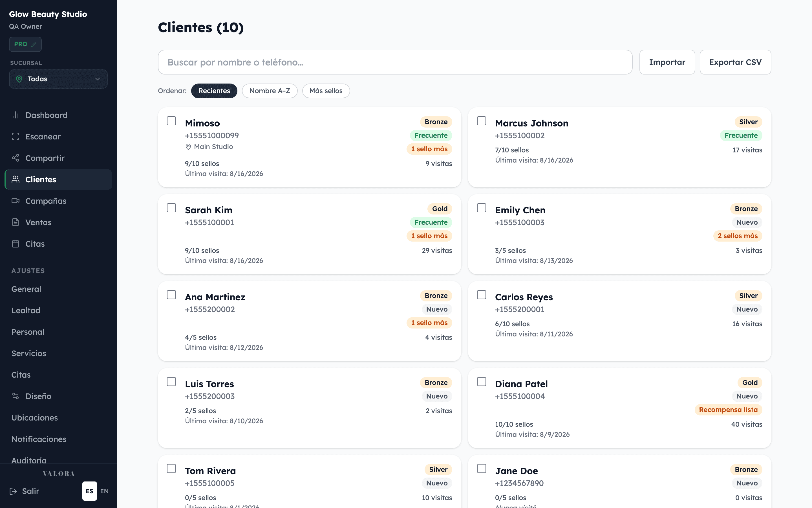Click the Exportar CSV button
The width and height of the screenshot is (812, 508).
point(735,62)
